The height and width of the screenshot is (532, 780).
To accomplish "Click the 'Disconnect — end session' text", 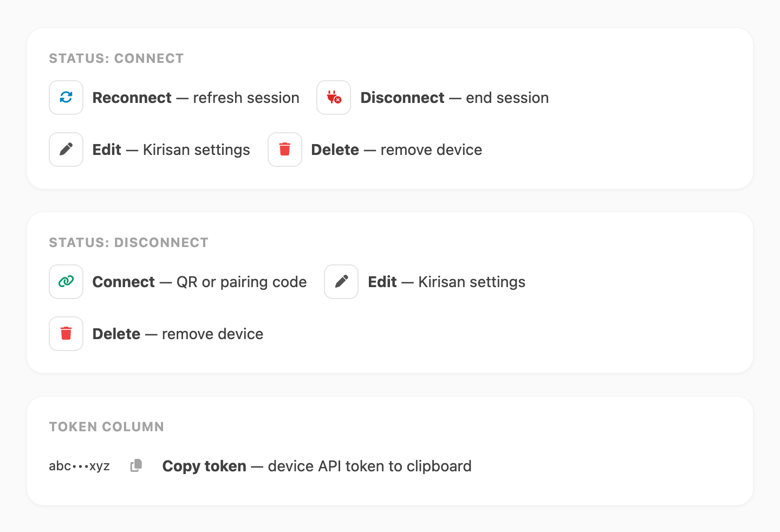I will pos(454,98).
